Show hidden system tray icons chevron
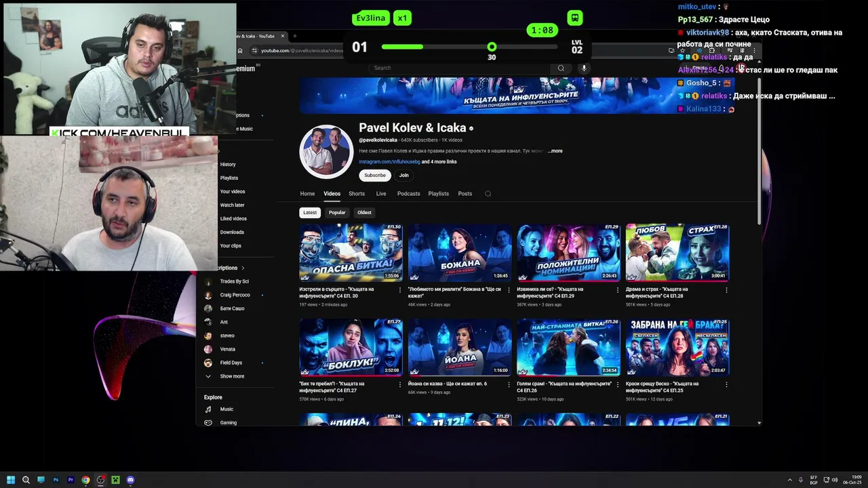Screen dimensions: 868x488 789,480
